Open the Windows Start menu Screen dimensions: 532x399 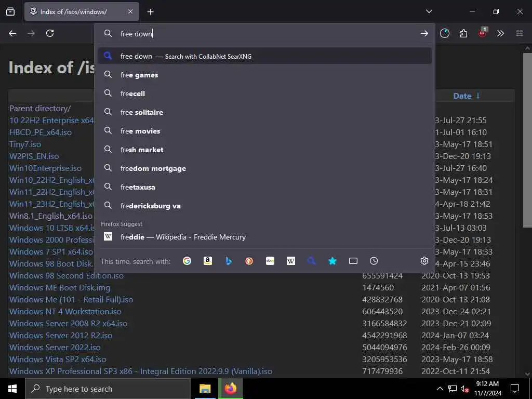tap(12, 389)
